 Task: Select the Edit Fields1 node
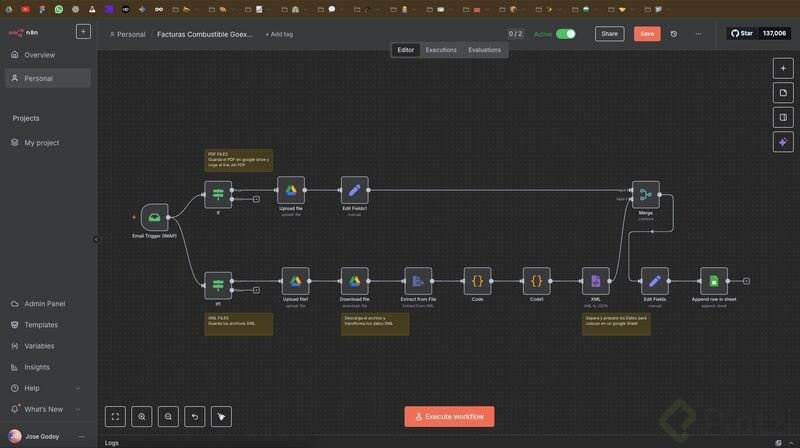point(355,190)
